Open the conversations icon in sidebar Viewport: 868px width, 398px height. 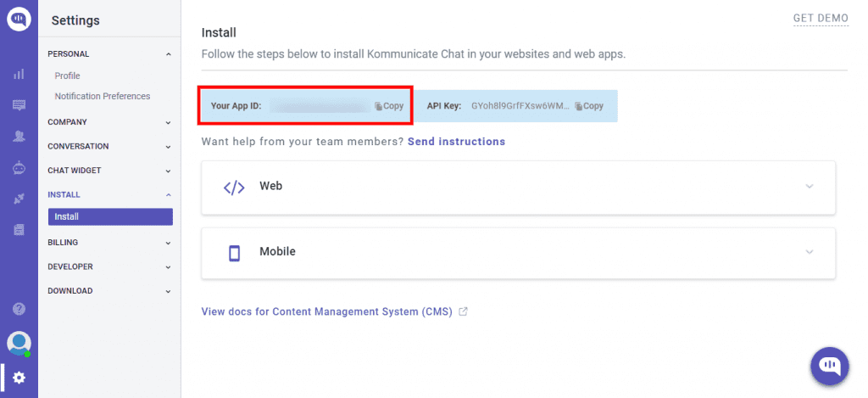19,104
